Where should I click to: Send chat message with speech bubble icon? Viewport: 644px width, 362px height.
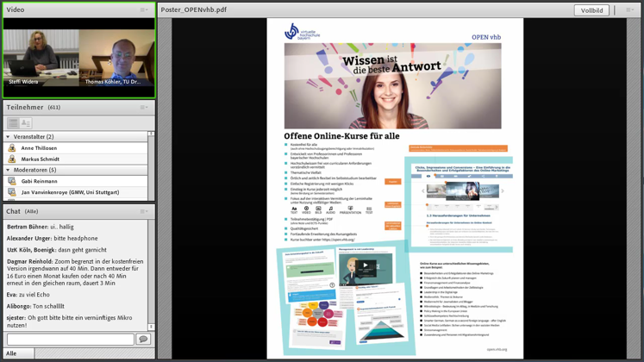tap(143, 340)
